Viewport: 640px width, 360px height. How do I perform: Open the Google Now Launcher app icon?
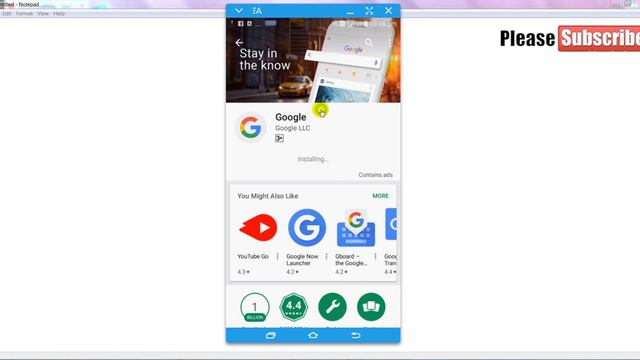pos(307,227)
